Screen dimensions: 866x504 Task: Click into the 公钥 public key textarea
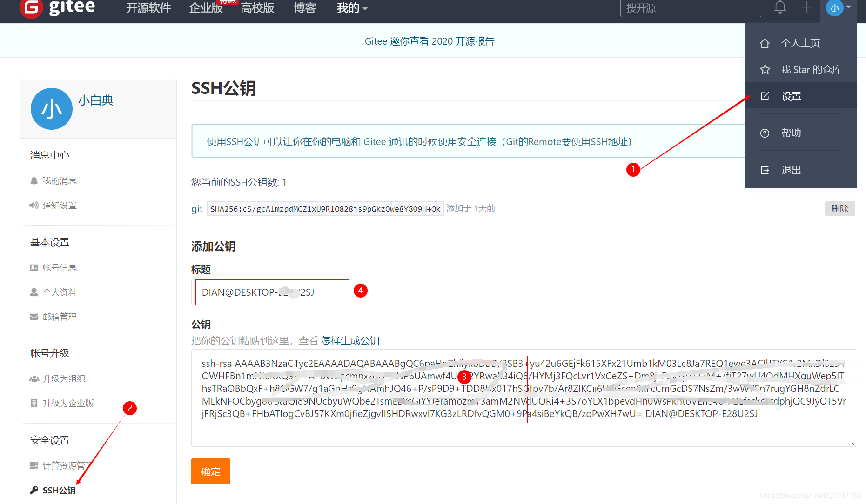(x=524, y=398)
